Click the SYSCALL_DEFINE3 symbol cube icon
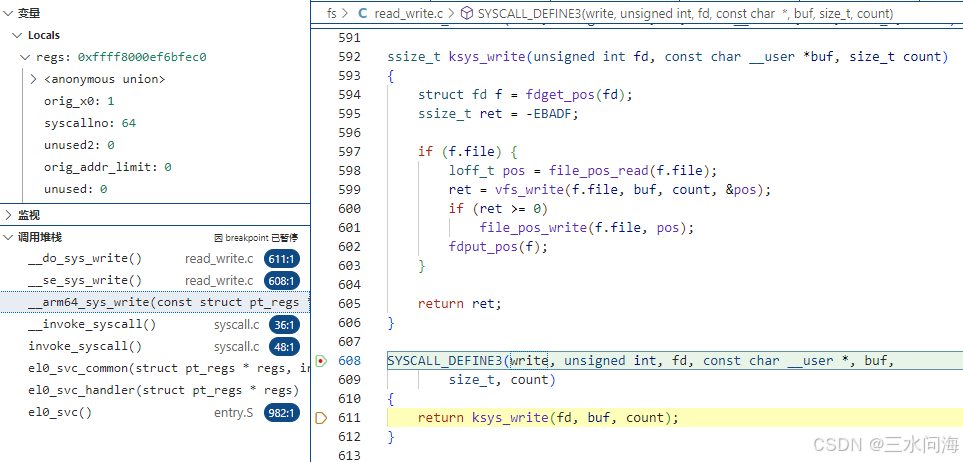Image resolution: width=963 pixels, height=462 pixels. (x=467, y=13)
